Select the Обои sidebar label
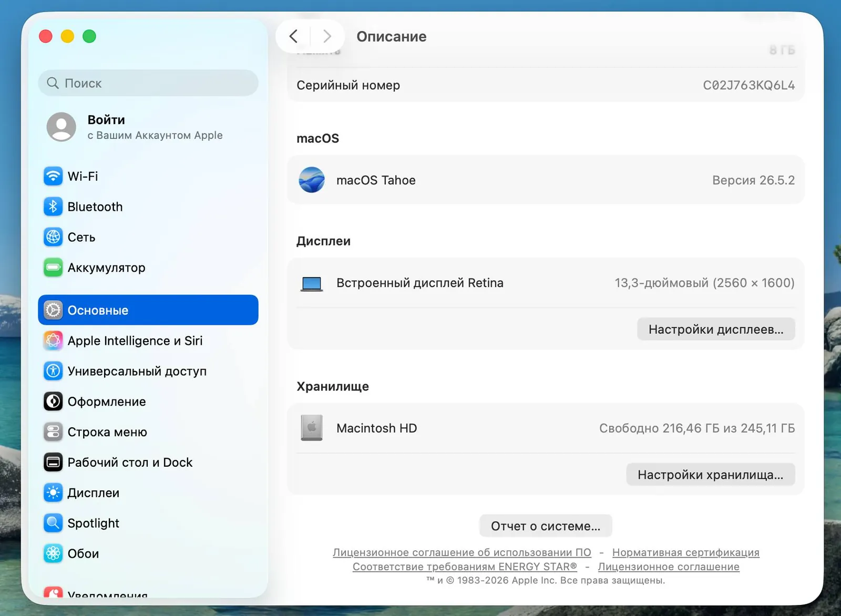The image size is (841, 616). click(83, 553)
